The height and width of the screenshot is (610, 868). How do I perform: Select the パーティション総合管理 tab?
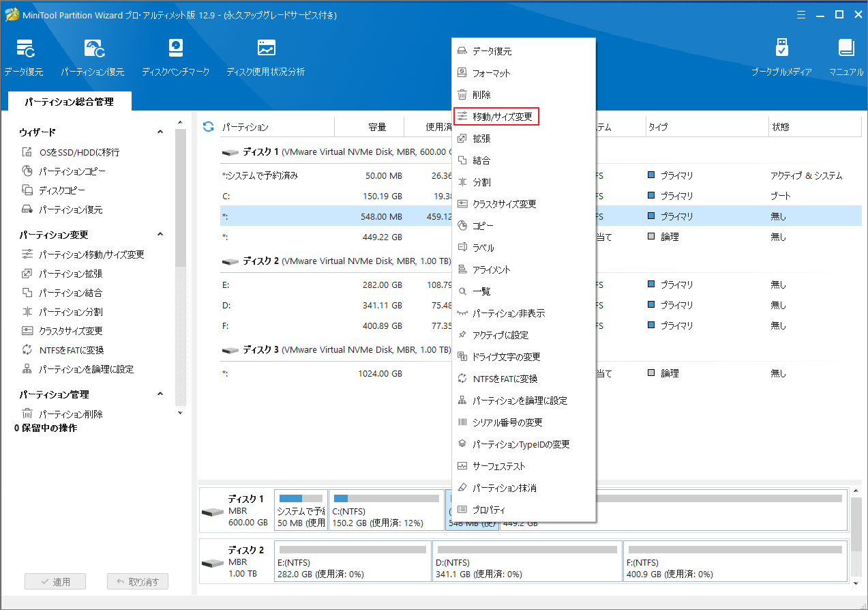point(69,102)
